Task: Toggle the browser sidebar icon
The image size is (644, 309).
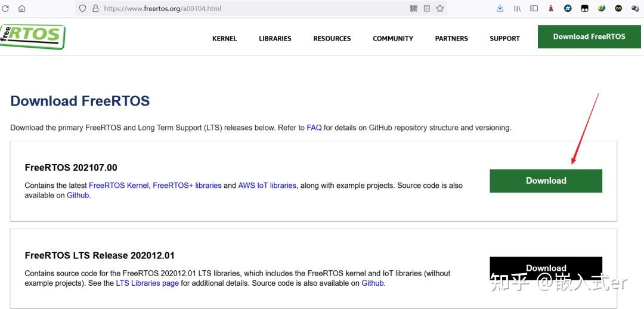Action: pos(534,8)
